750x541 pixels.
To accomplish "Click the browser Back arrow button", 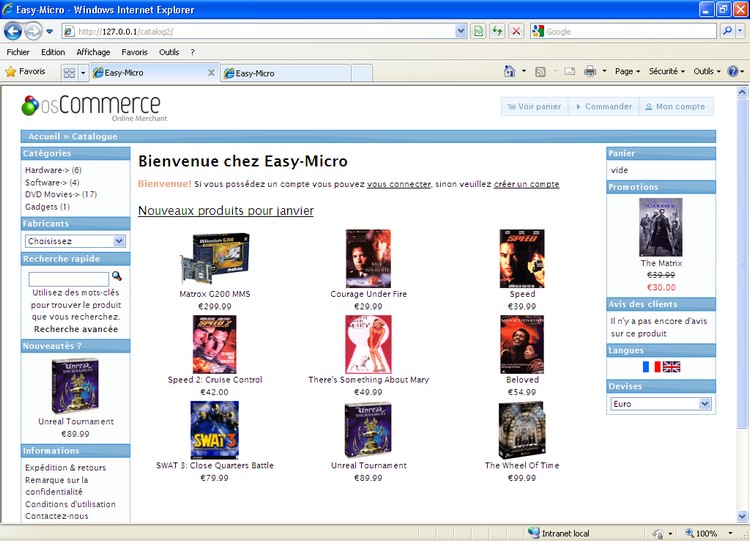I will (x=13, y=32).
